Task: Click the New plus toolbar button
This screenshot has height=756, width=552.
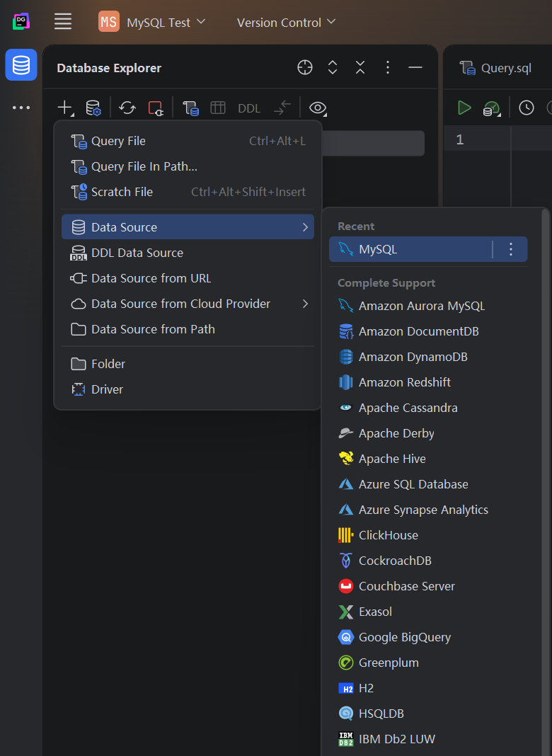Action: tap(65, 108)
